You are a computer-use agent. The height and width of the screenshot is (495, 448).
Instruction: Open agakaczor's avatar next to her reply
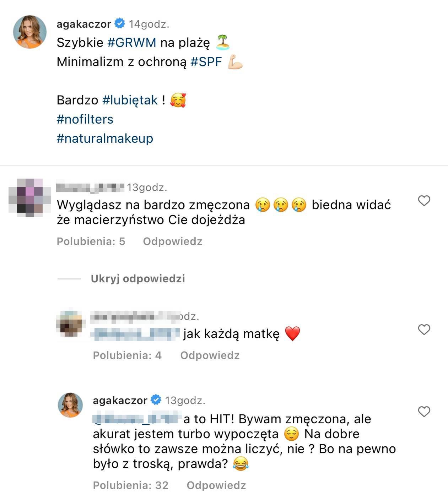click(70, 405)
